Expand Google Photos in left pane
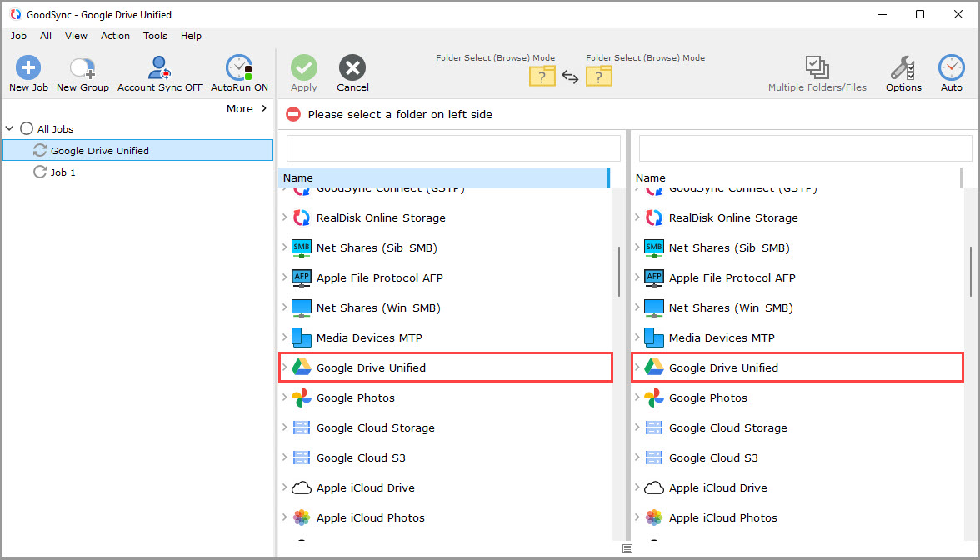 click(x=284, y=397)
